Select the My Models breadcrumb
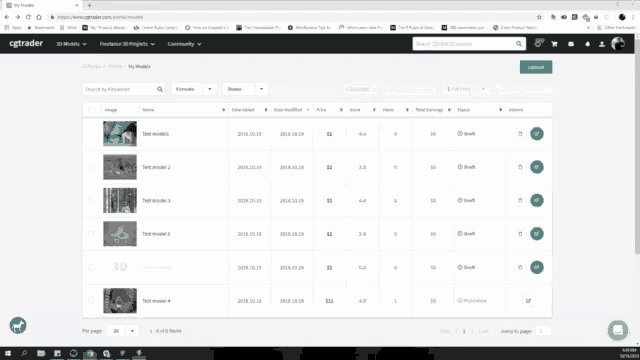The height and width of the screenshot is (360, 640). click(x=139, y=66)
